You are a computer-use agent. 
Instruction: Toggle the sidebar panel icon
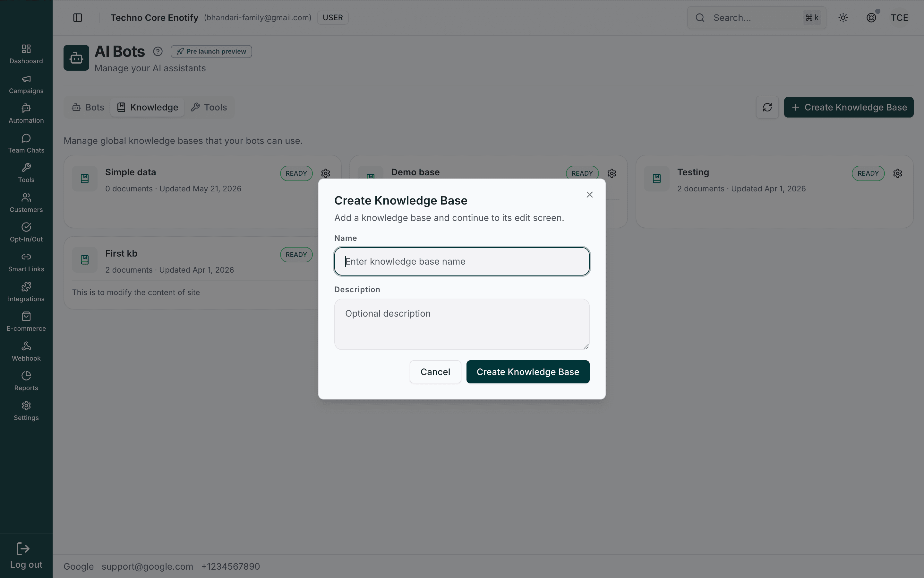tap(78, 18)
